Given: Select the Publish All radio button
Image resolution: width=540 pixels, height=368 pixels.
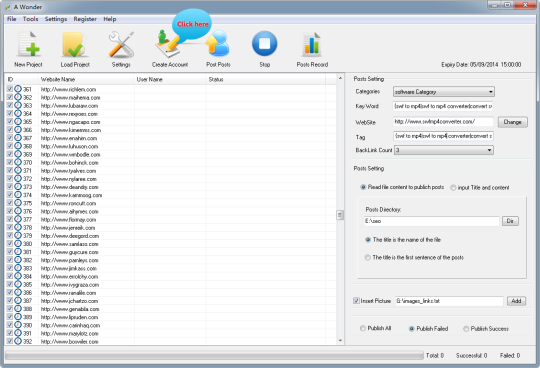Looking at the screenshot, I should pyautogui.click(x=363, y=328).
